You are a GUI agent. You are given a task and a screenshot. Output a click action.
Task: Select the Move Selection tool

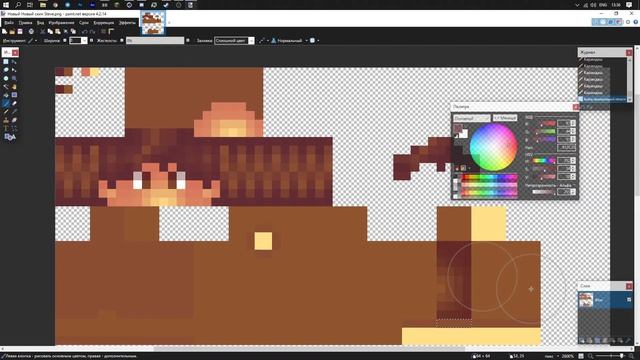coord(14,70)
